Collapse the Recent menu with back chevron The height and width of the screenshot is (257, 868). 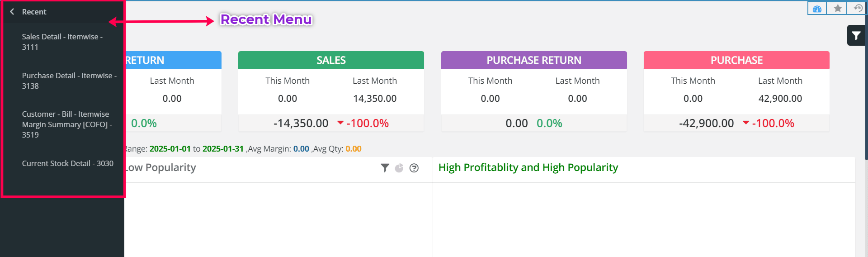12,12
